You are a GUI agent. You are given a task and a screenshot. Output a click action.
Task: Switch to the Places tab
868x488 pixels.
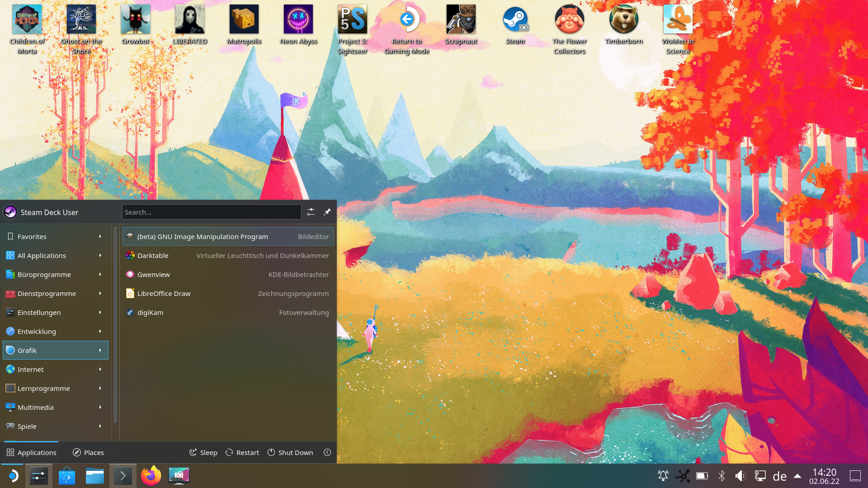[x=88, y=452]
